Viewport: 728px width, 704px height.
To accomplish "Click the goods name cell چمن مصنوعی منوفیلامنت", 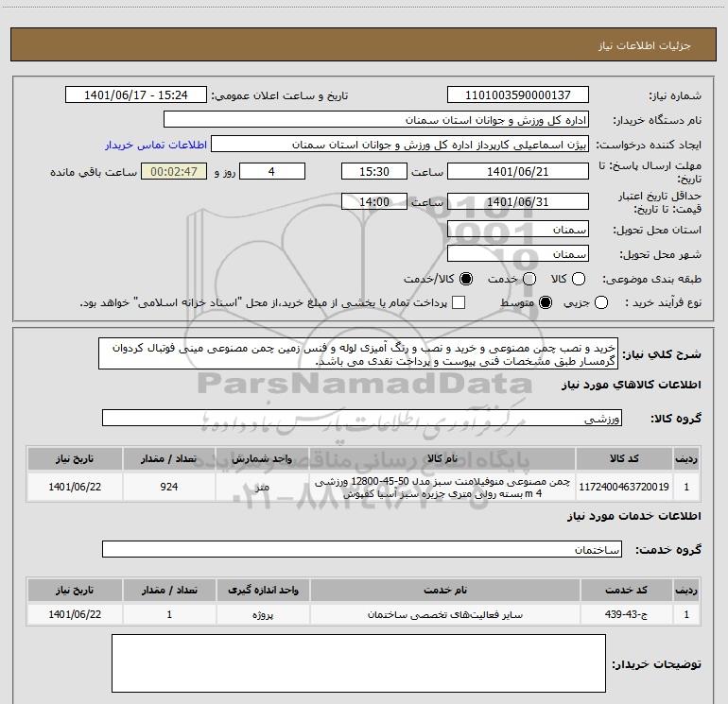I will [442, 487].
